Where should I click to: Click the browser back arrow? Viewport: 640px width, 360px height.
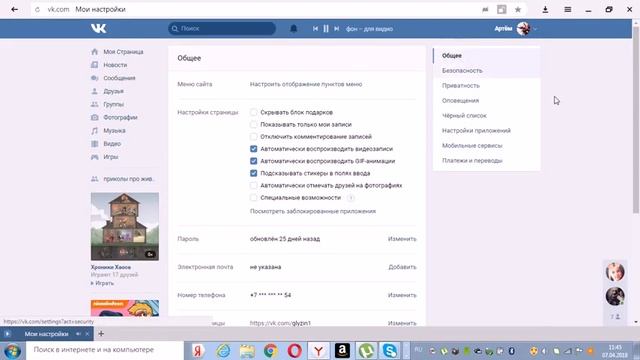coord(14,9)
